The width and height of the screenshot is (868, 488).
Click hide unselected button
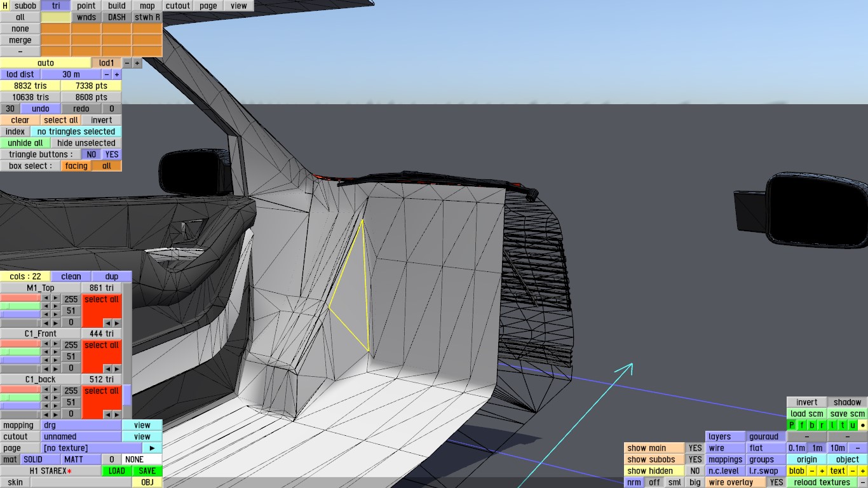pyautogui.click(x=86, y=143)
